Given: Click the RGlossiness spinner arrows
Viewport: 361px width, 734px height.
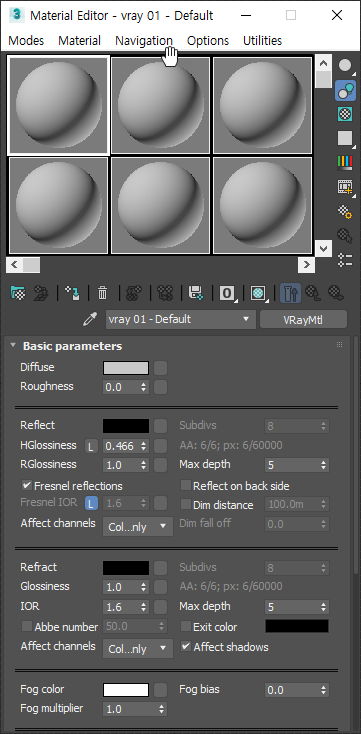Looking at the screenshot, I should coord(143,465).
